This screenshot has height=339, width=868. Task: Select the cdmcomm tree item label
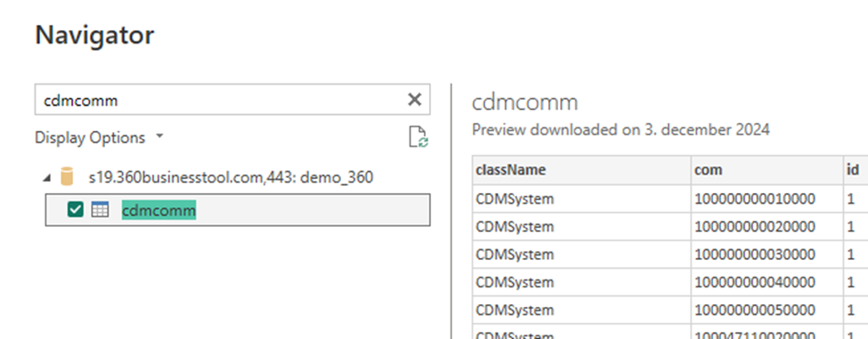[x=158, y=210]
